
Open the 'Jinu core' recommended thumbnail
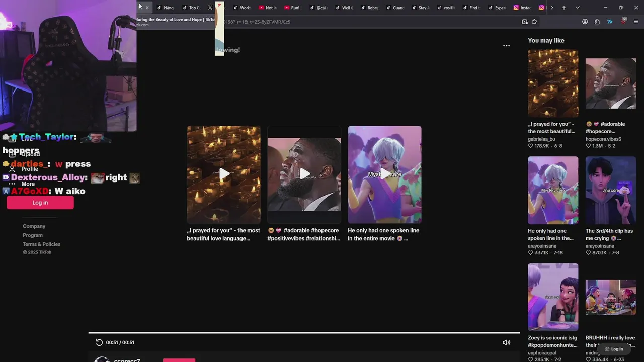611,190
